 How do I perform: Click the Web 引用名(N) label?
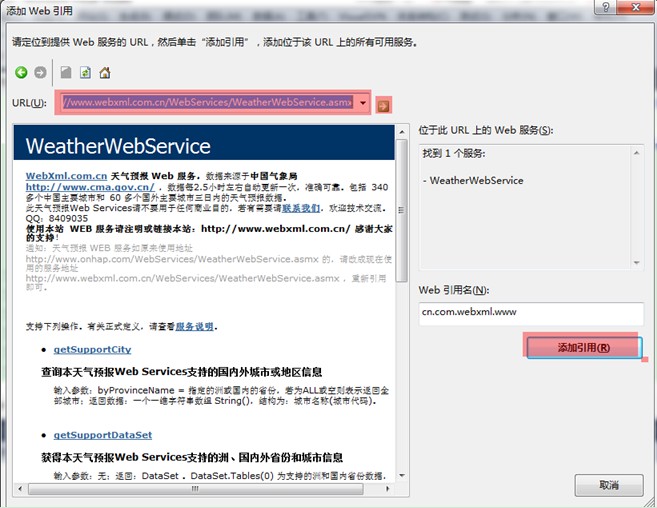[454, 290]
